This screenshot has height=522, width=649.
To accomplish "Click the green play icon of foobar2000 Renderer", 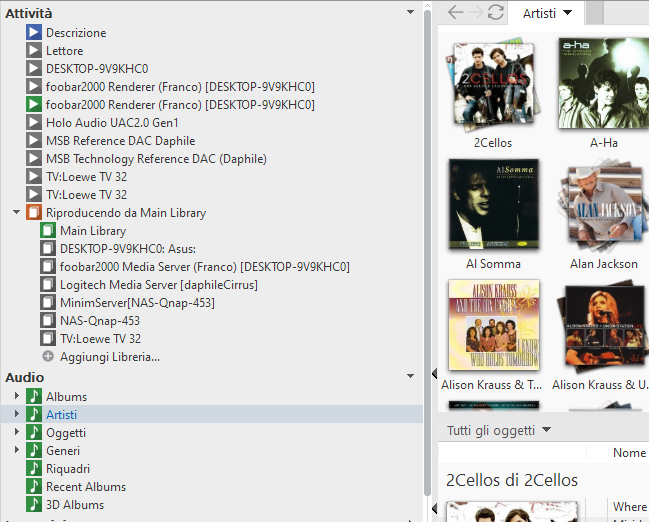I will point(34,104).
